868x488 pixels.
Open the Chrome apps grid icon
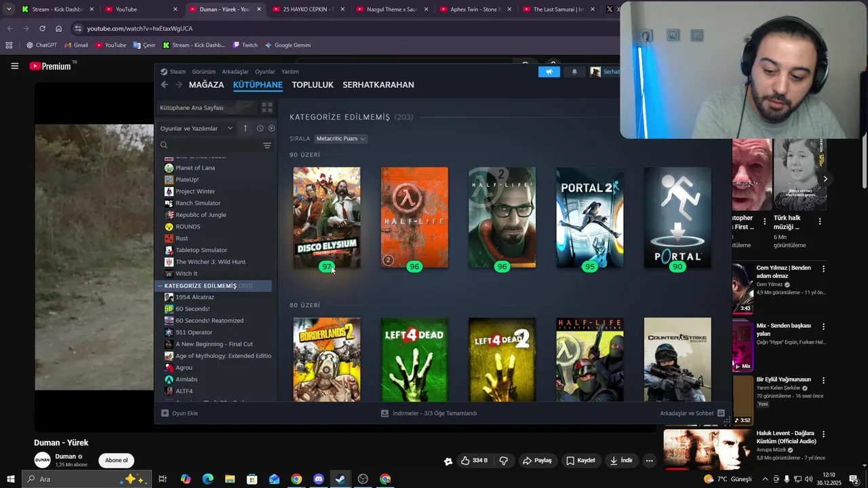click(x=9, y=45)
